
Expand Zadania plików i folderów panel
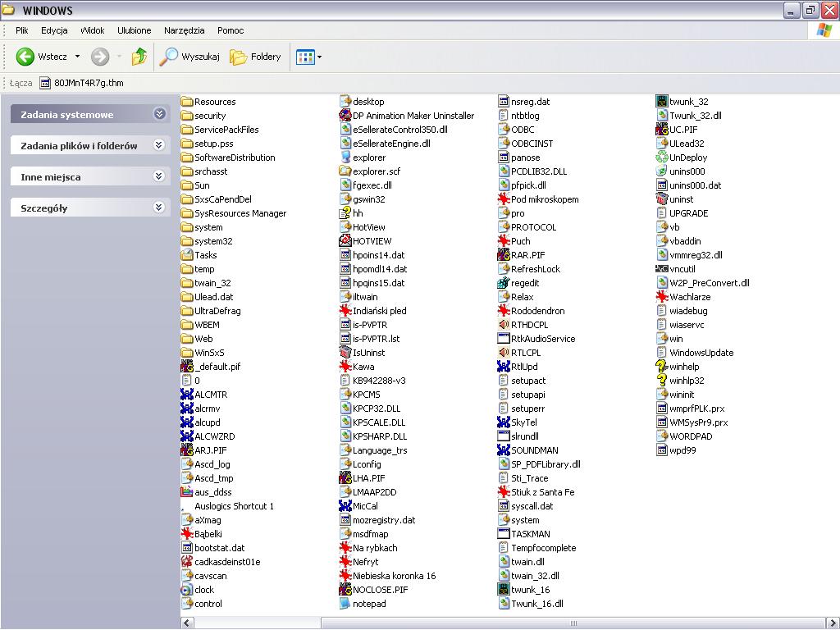(x=159, y=145)
